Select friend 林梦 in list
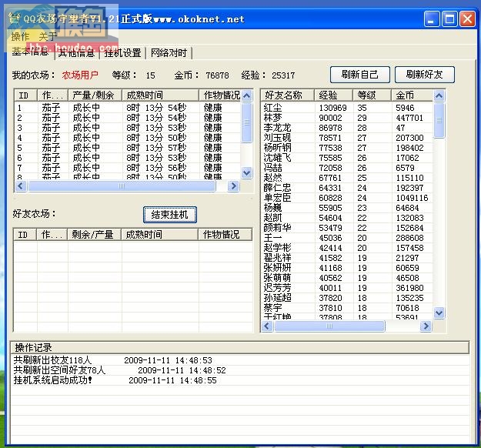 click(347, 118)
